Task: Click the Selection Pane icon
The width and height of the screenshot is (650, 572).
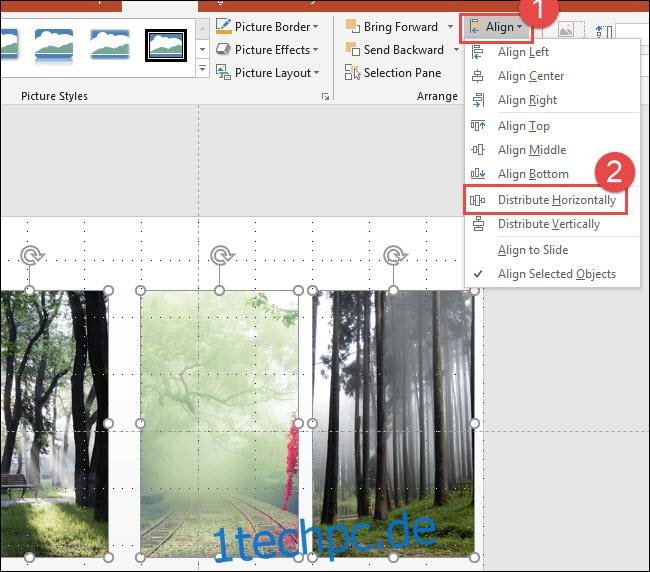Action: pyautogui.click(x=352, y=72)
